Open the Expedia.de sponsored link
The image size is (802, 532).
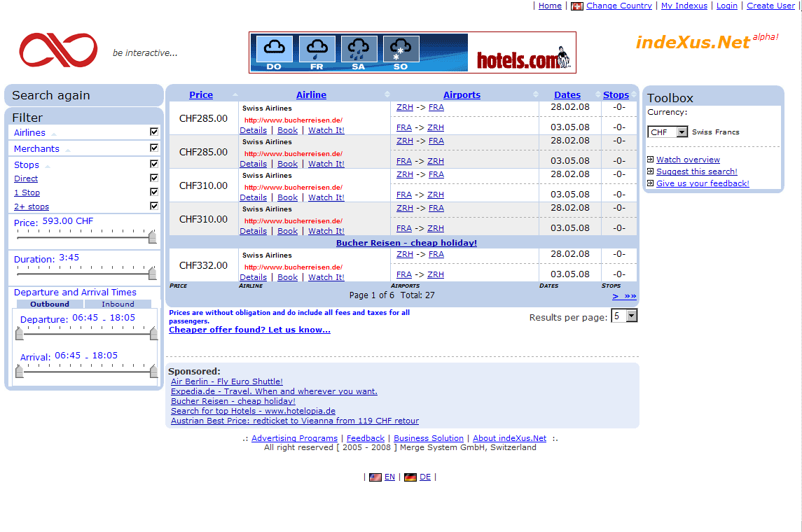(274, 391)
